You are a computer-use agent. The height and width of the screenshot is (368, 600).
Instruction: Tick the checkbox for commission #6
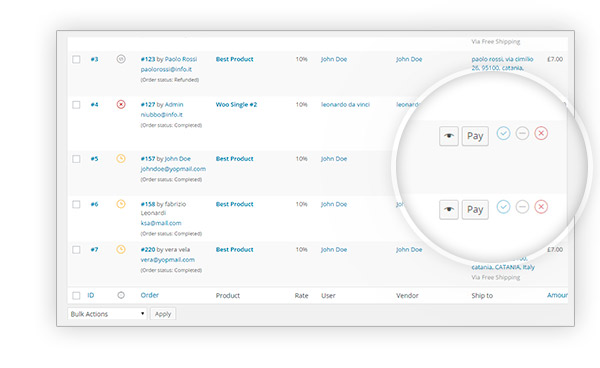coord(76,204)
